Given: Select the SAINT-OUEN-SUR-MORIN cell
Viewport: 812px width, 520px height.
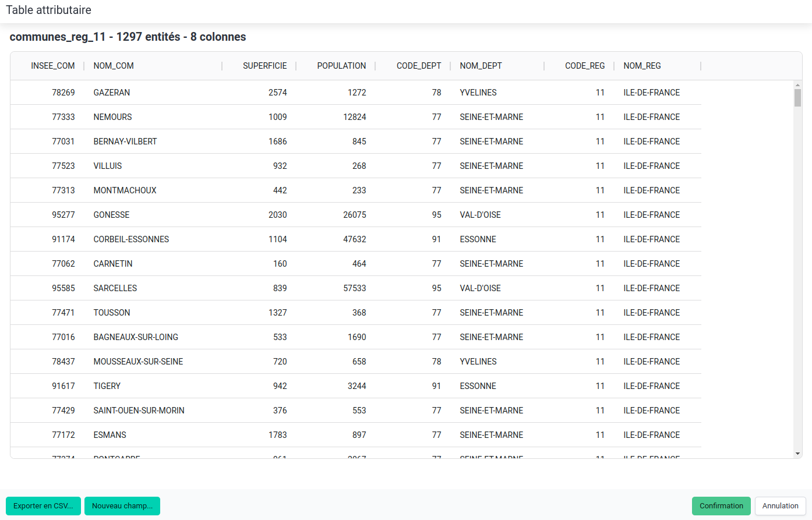Looking at the screenshot, I should [x=139, y=411].
